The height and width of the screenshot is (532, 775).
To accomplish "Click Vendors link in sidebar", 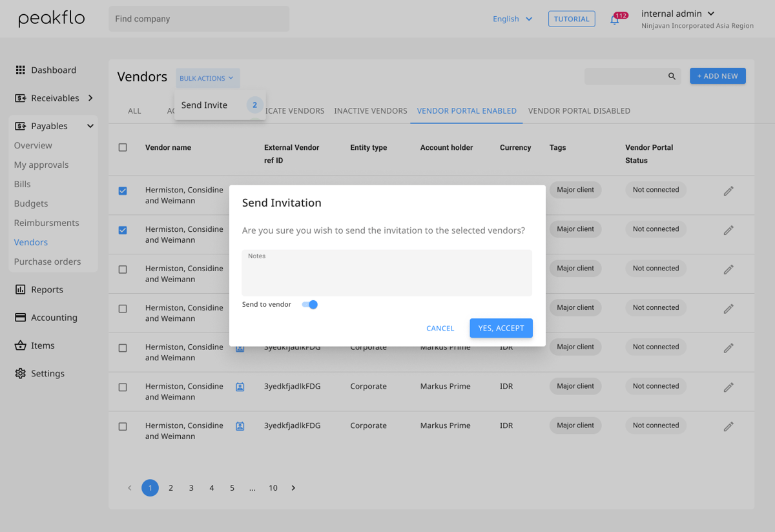I will (x=31, y=242).
